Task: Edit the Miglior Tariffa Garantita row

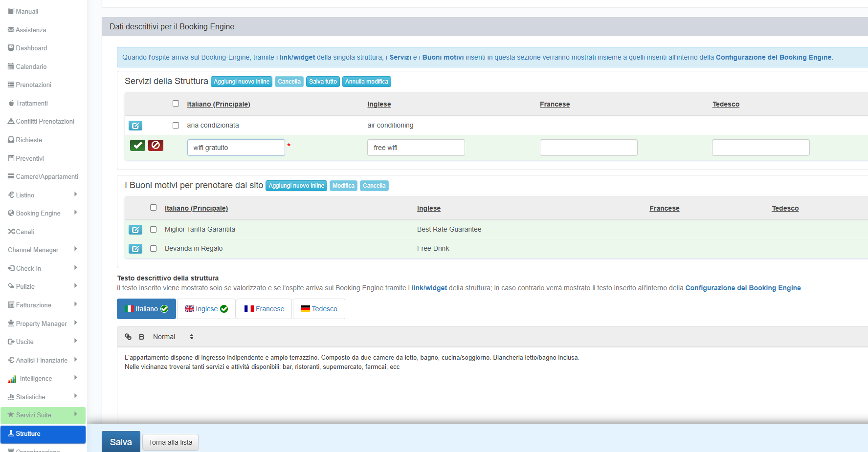Action: (x=135, y=230)
